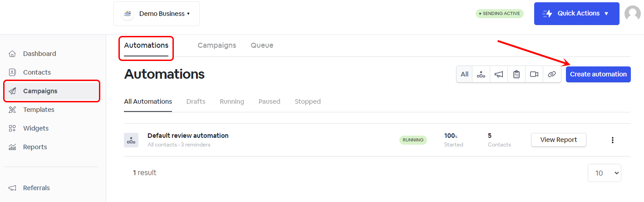
Task: Open Referrals from the sidebar
Action: point(36,188)
